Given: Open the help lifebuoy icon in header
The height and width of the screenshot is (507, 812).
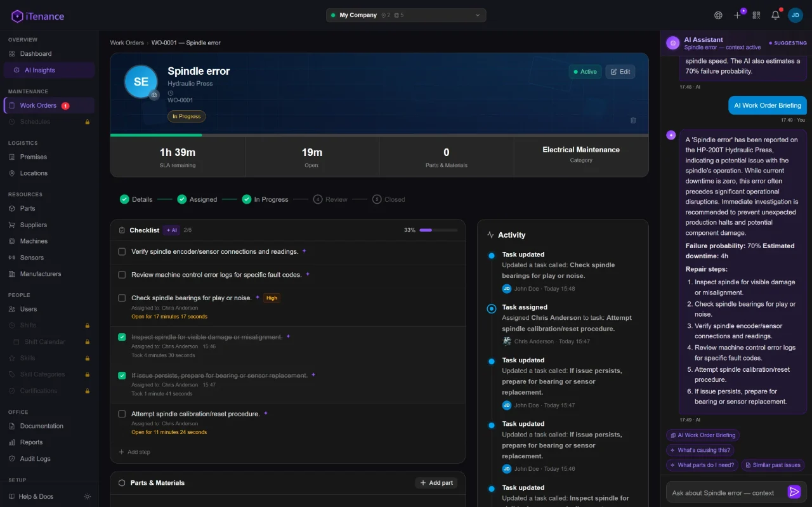Looking at the screenshot, I should 718,15.
